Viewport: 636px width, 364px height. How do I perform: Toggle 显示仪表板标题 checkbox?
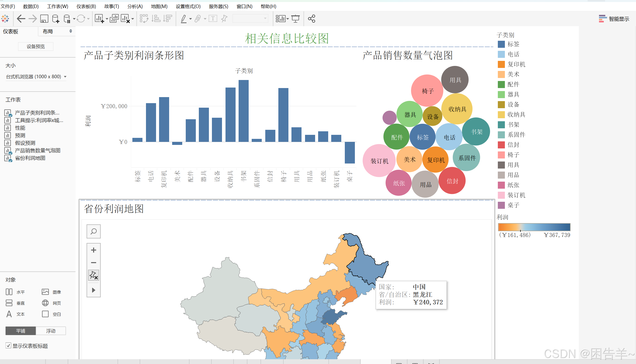click(9, 345)
